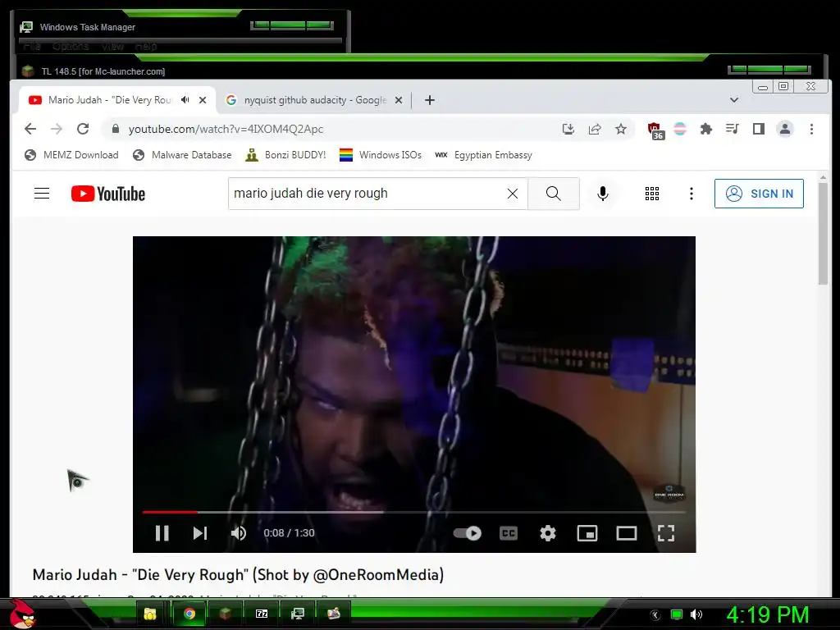The height and width of the screenshot is (630, 840).
Task: Open Malware Database bookmark
Action: [182, 155]
